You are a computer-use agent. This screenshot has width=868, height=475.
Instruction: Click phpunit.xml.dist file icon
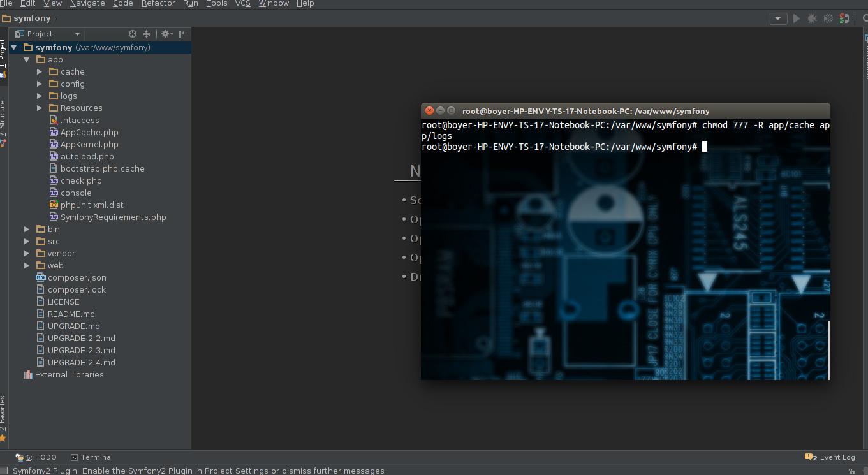pyautogui.click(x=54, y=205)
